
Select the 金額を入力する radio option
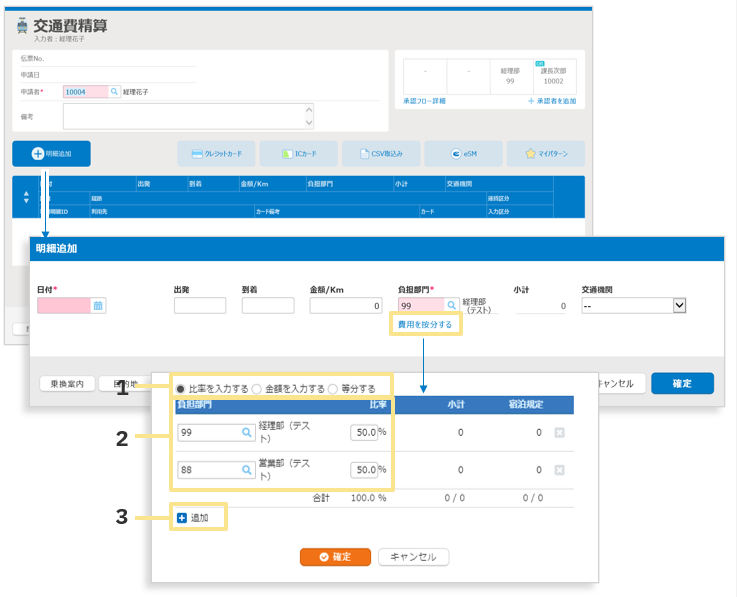257,388
